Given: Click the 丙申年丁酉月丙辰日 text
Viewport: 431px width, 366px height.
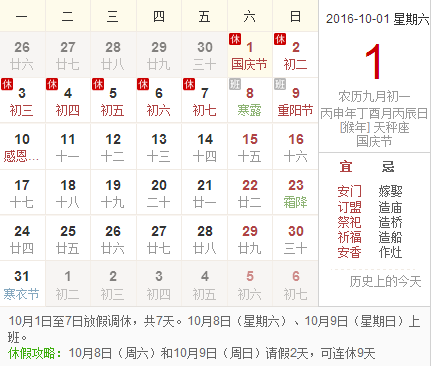Looking at the screenshot, I should 374,114.
